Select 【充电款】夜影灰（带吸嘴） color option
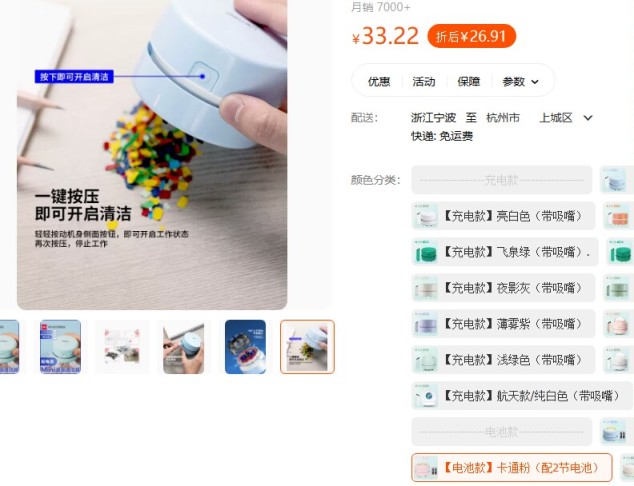The height and width of the screenshot is (486, 634). coord(503,288)
